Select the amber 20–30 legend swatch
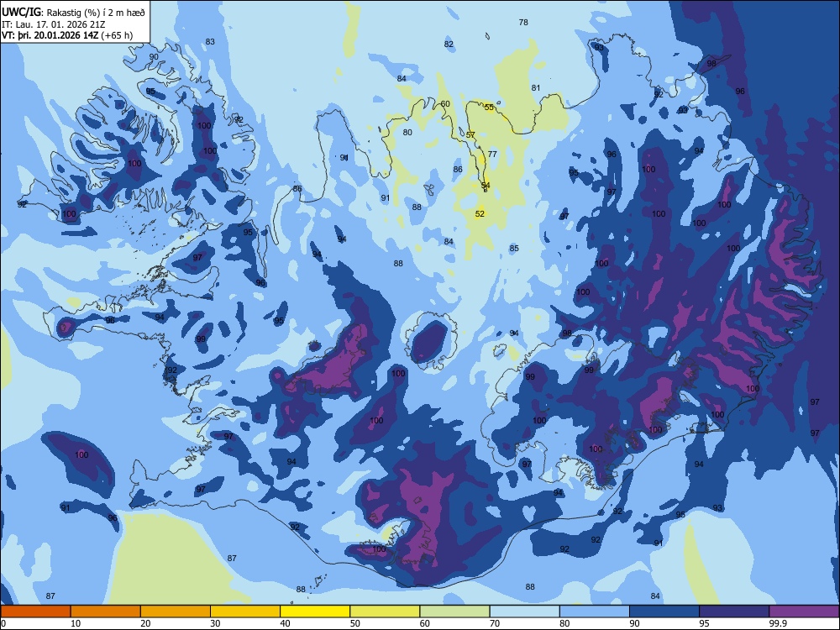 tap(176, 612)
